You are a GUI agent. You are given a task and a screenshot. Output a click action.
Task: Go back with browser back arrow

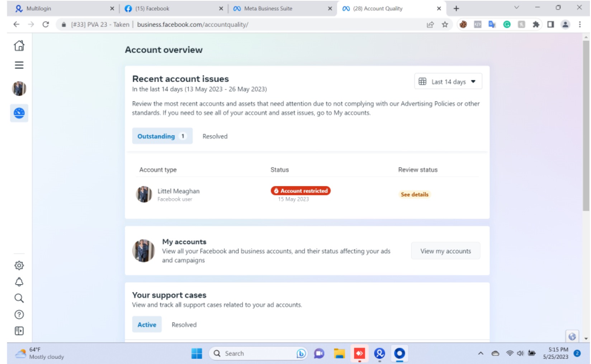pos(16,24)
